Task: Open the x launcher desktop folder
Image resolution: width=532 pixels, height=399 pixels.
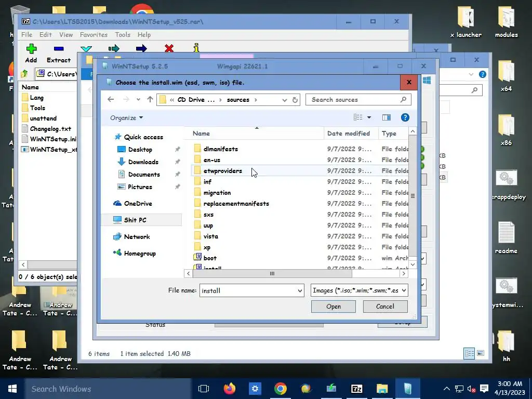Action: pyautogui.click(x=466, y=22)
